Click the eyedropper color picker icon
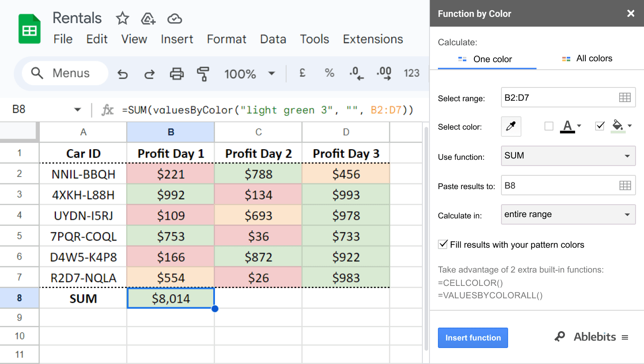The width and height of the screenshot is (644, 364). click(511, 127)
